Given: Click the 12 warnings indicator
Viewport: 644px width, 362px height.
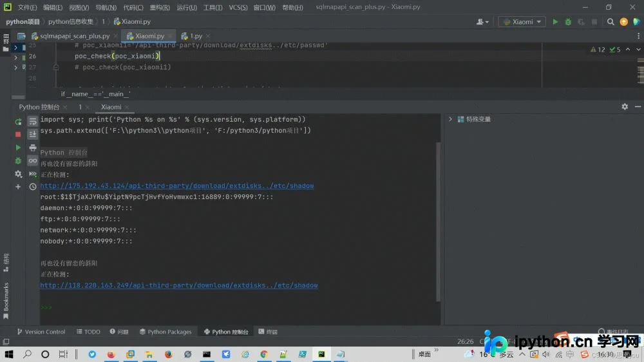Looking at the screenshot, I should 598,50.
